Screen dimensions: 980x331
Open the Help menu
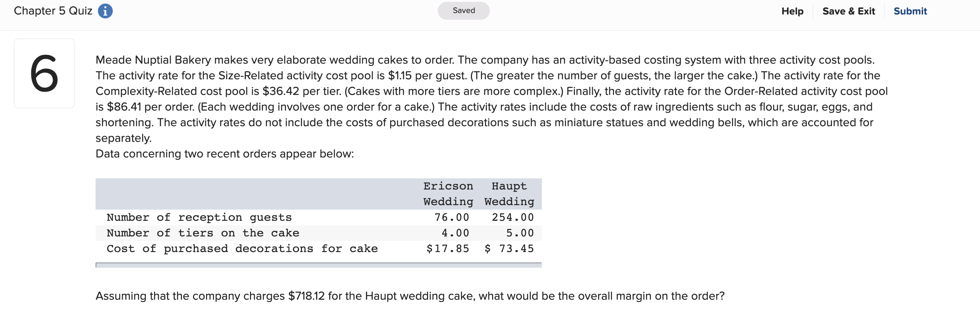tap(792, 11)
